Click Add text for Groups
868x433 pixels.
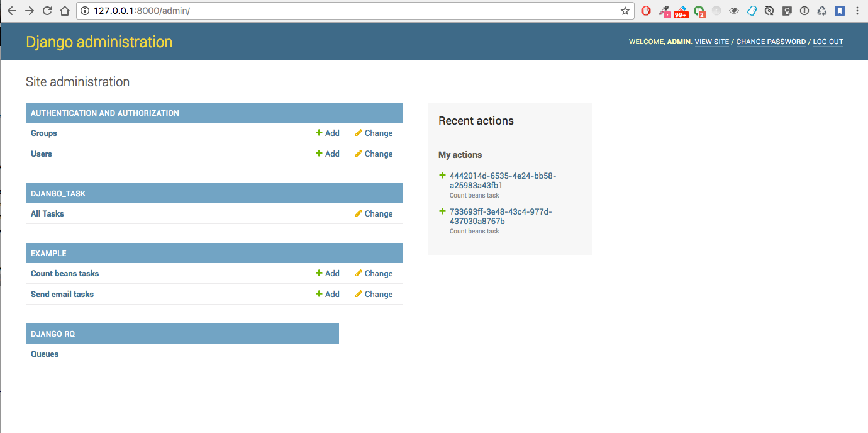pyautogui.click(x=332, y=133)
